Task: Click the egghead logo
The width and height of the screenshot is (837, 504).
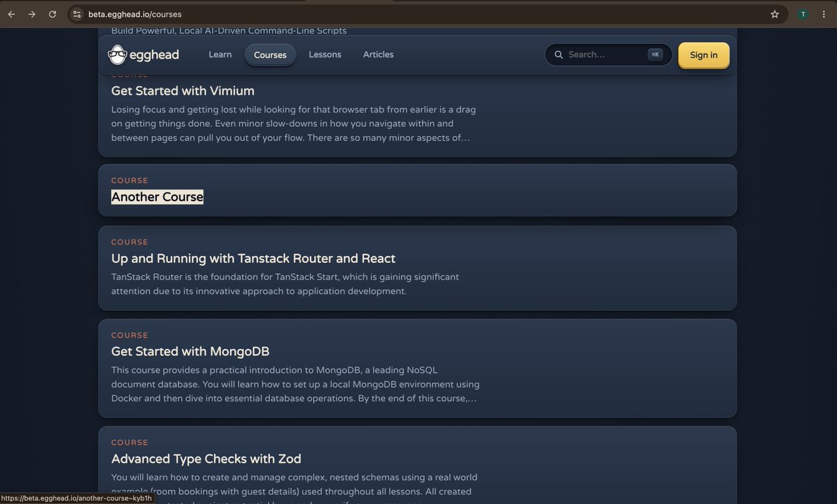Action: point(144,54)
